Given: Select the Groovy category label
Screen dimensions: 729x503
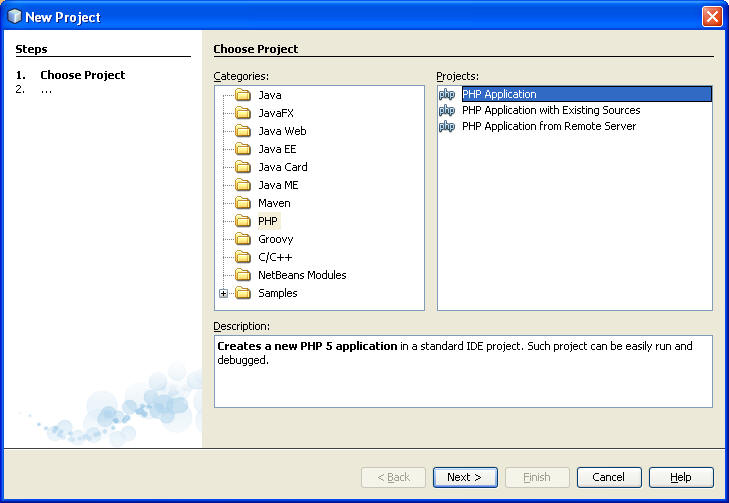Looking at the screenshot, I should click(x=276, y=239).
